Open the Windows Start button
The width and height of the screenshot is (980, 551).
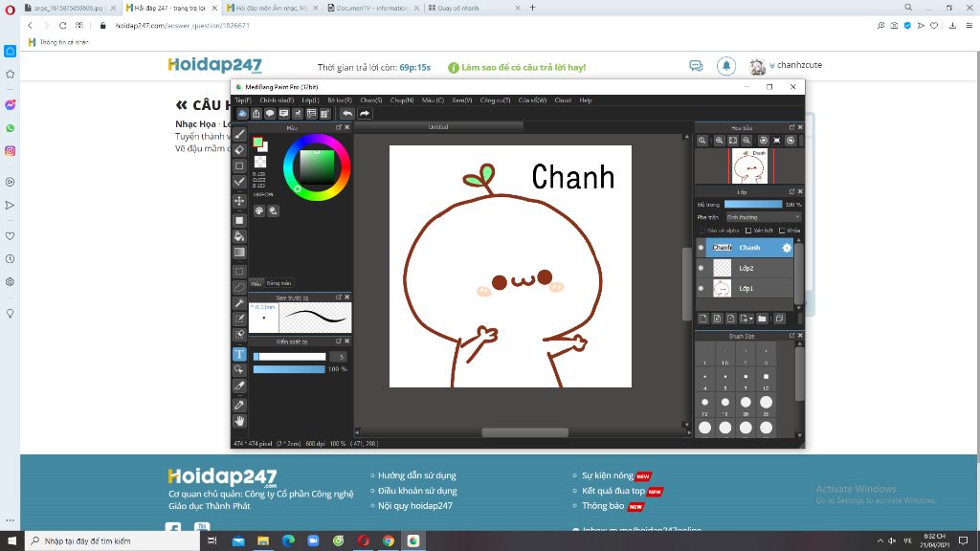[11, 540]
